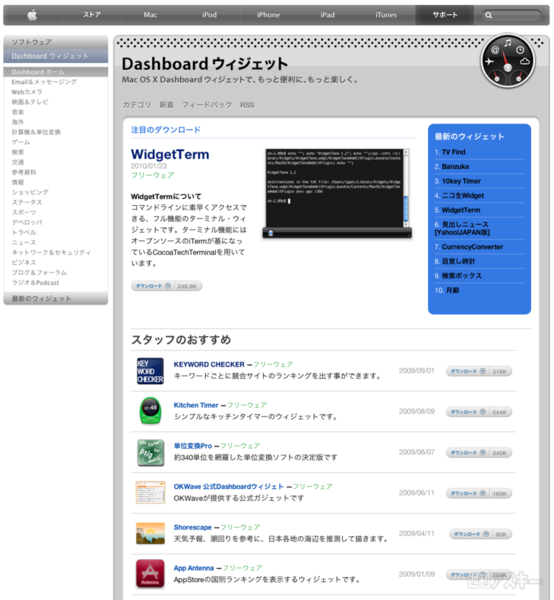Open the OKWave widget thumbnail icon
554x600 pixels.
click(x=150, y=493)
